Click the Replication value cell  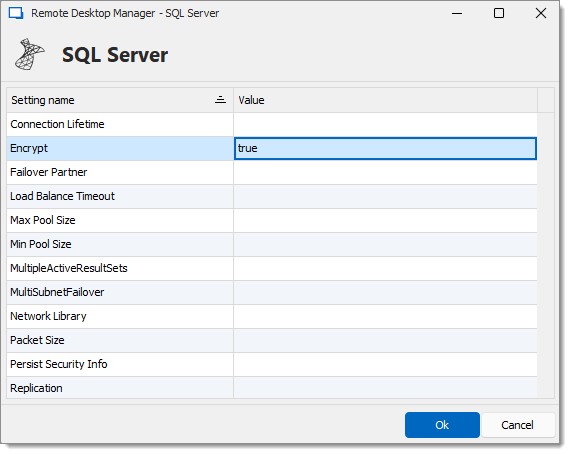385,387
